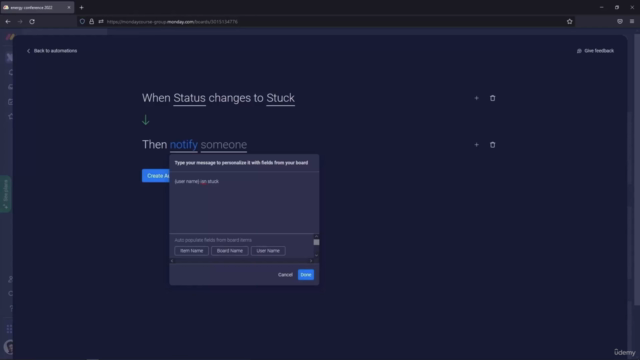Click the Create Automation button
Image resolution: width=640 pixels, height=360 pixels.
[156, 176]
